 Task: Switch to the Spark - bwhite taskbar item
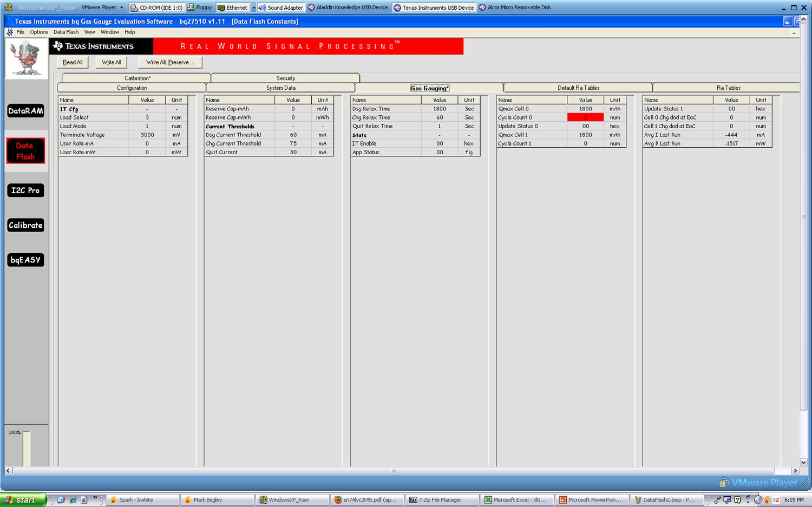coord(143,500)
